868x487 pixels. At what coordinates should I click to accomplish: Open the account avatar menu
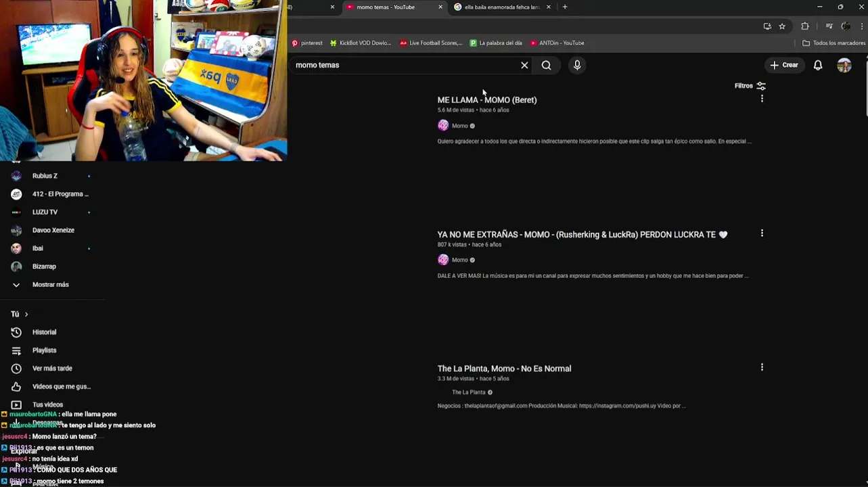point(844,65)
